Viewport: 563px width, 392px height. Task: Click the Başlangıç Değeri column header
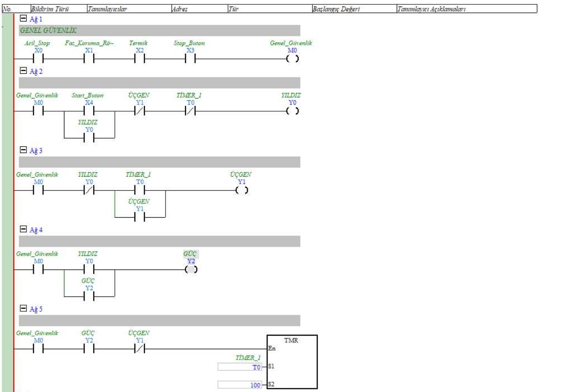click(336, 9)
